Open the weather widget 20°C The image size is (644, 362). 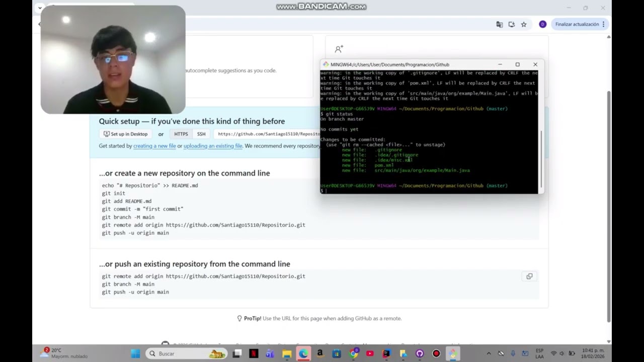point(63,353)
